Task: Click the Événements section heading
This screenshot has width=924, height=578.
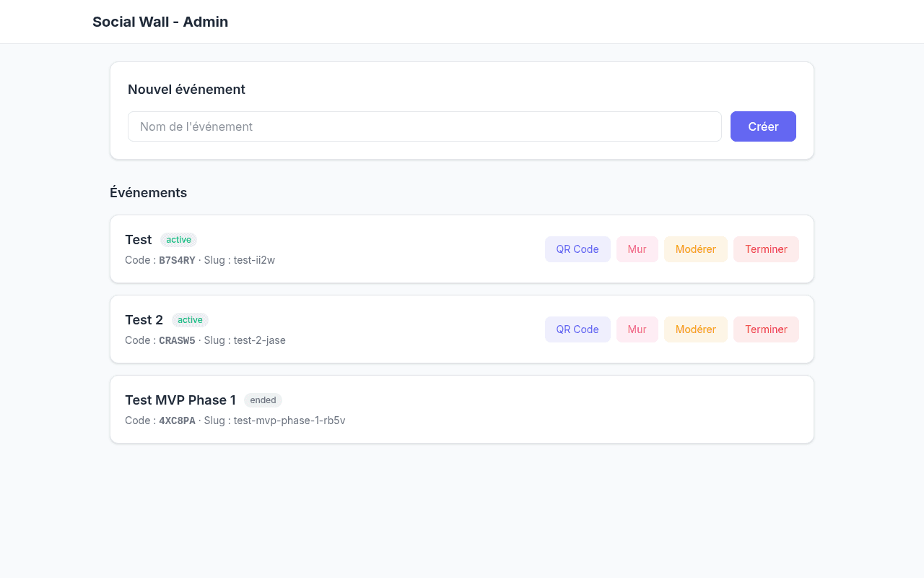Action: pos(148,193)
